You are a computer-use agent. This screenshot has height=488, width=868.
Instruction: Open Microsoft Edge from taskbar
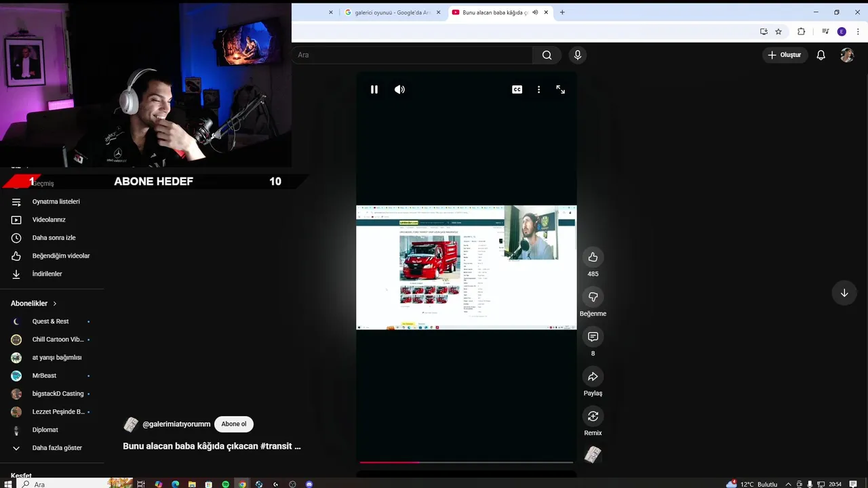[x=175, y=484]
